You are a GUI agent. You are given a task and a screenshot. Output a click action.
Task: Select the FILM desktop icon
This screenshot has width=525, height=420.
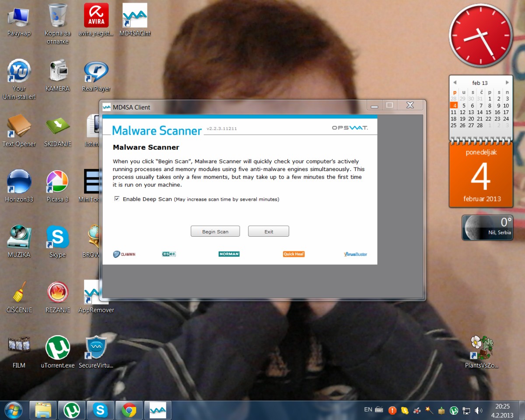point(19,352)
